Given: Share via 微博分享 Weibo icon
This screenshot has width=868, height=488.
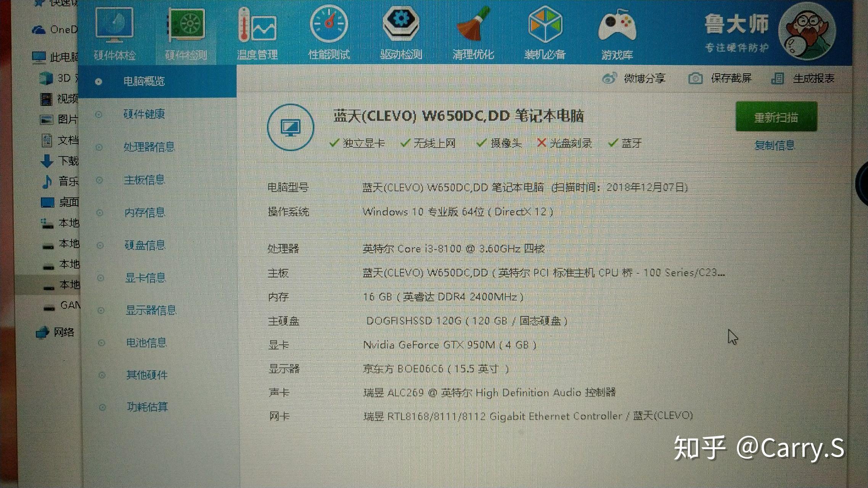Looking at the screenshot, I should tap(610, 77).
